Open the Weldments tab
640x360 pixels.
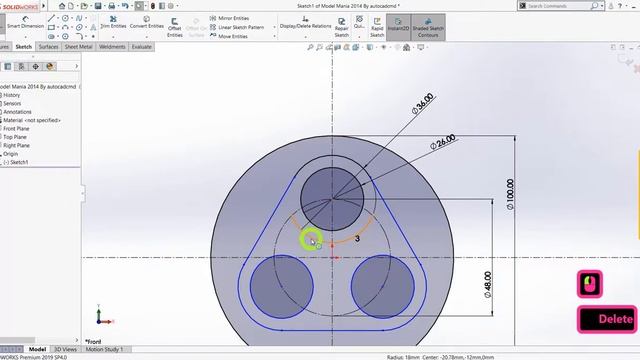click(x=112, y=47)
